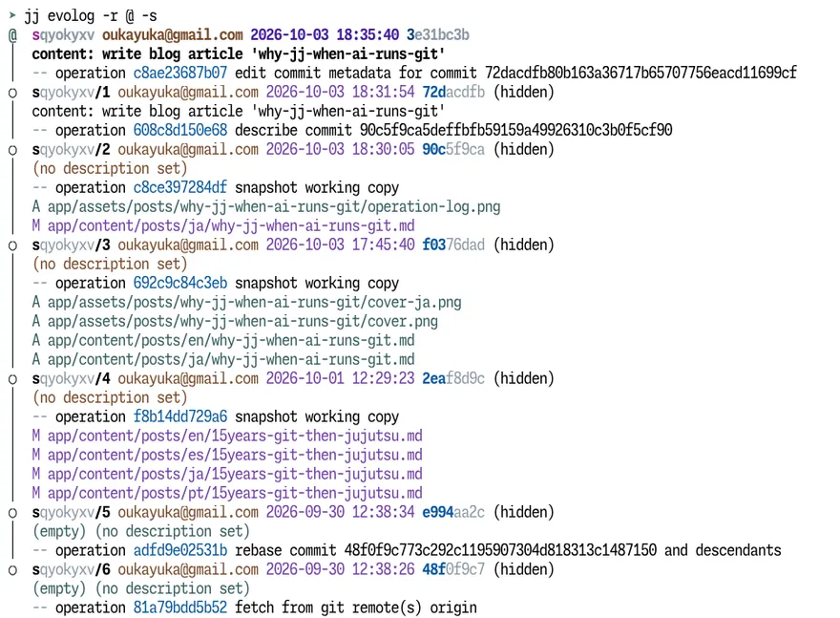Click path posts/ja/15years-git-then-jujutsu.md
Image resolution: width=840 pixels, height=618 pixels.
point(235,475)
